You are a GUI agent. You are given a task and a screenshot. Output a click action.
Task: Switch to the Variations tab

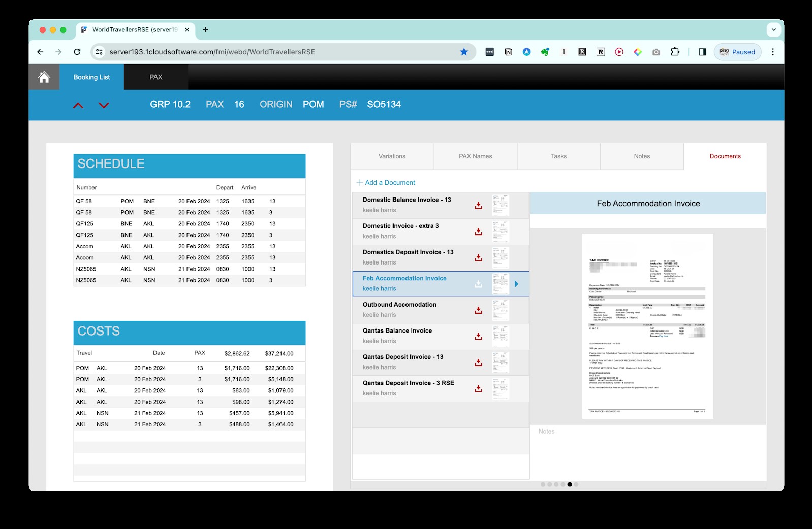pos(392,156)
